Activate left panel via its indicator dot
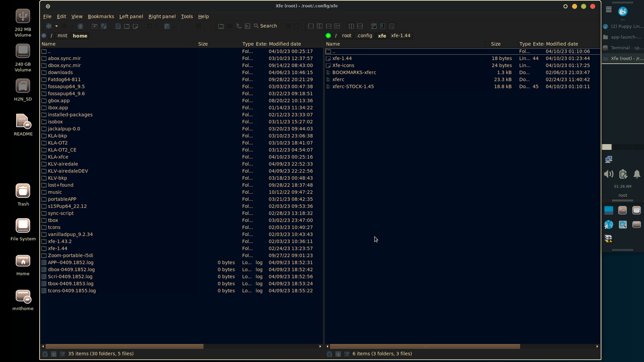Viewport: 644px width, 362px height. (x=44, y=36)
